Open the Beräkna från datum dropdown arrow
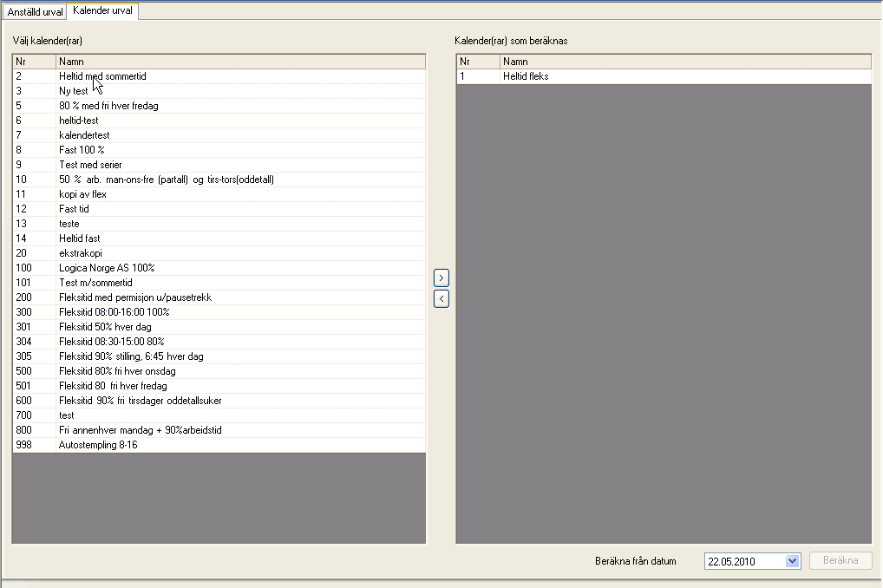Image resolution: width=883 pixels, height=588 pixels. pos(792,561)
